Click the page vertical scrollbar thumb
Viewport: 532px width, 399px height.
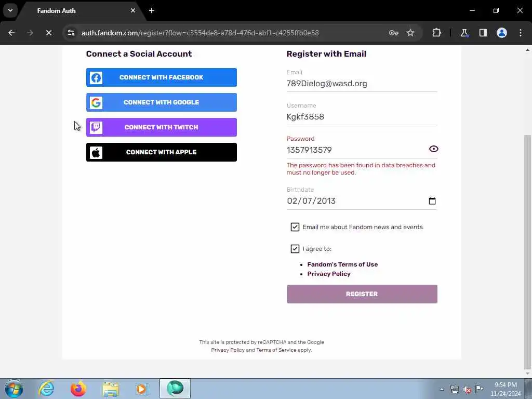pos(527,252)
